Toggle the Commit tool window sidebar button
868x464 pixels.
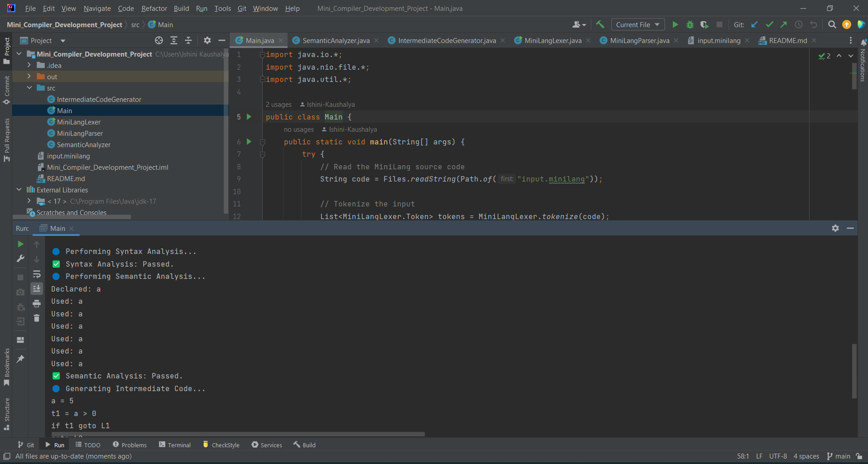(x=6, y=91)
